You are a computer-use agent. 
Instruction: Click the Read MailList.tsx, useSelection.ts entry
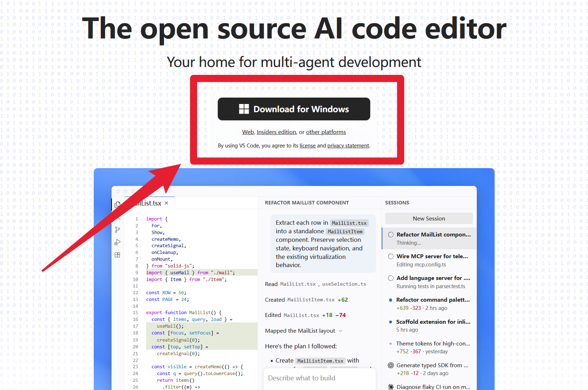point(316,284)
